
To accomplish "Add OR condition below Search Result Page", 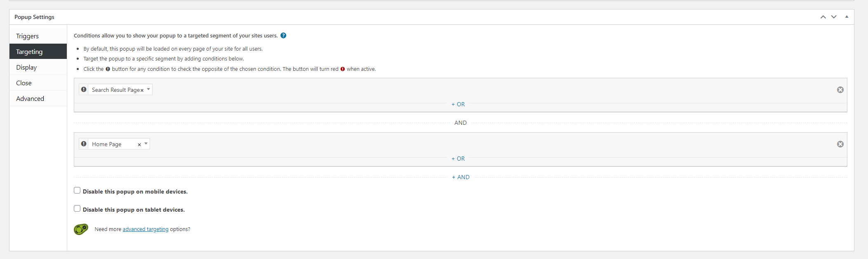I will (x=458, y=104).
